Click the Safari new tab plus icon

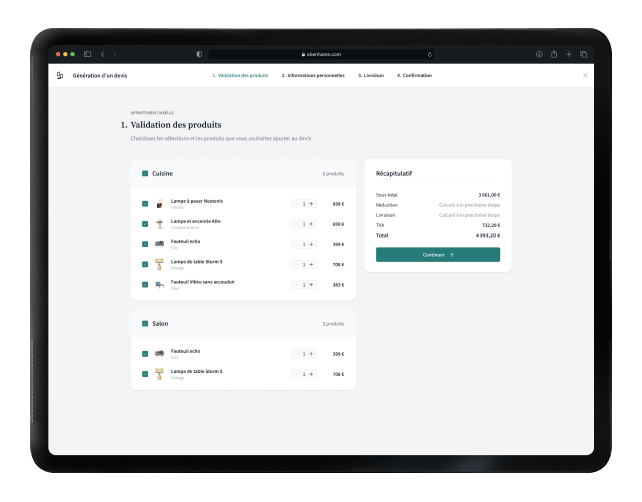pos(569,54)
